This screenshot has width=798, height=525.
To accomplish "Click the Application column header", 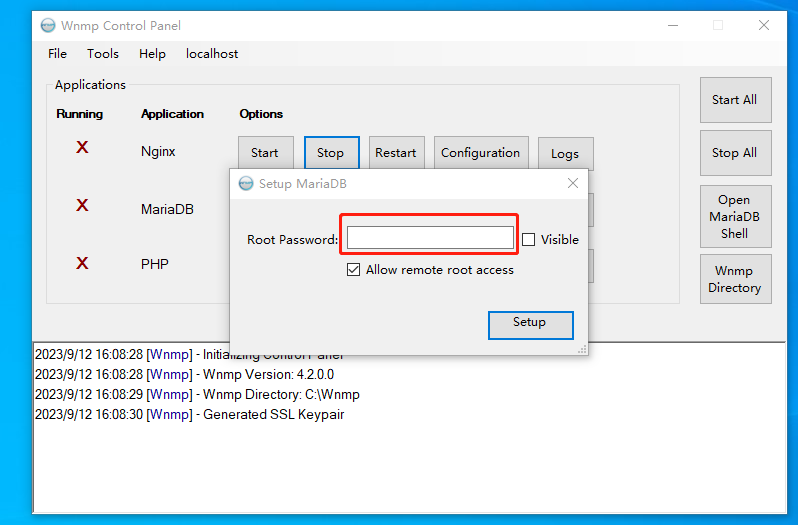I will [173, 114].
